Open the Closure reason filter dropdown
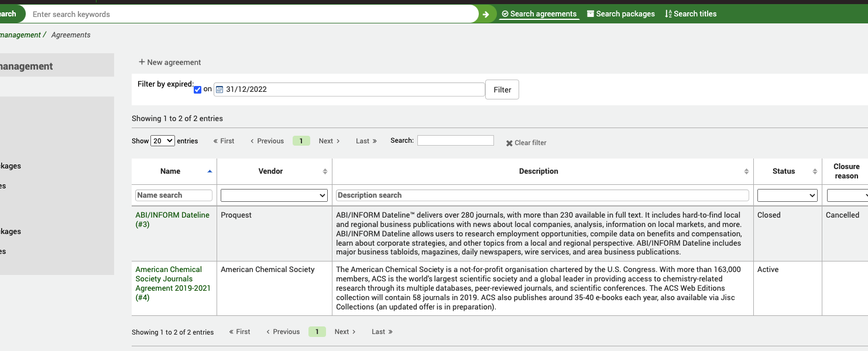The width and height of the screenshot is (868, 351). (x=850, y=195)
